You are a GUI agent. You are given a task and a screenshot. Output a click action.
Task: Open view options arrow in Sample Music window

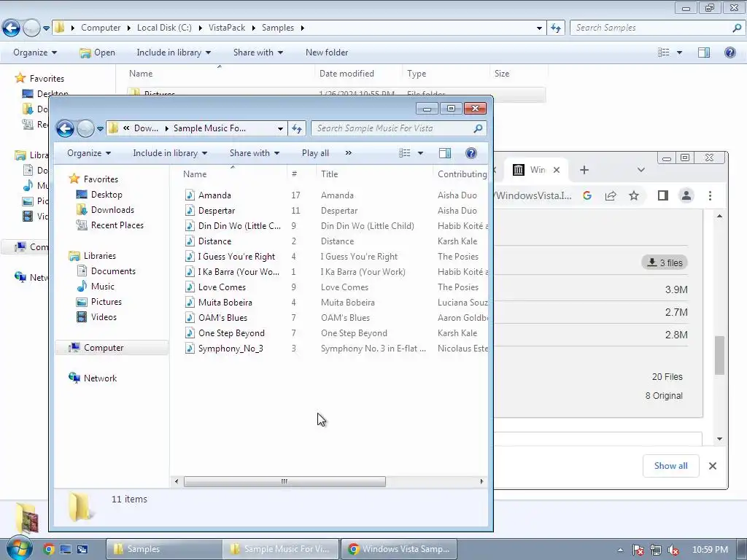pyautogui.click(x=420, y=153)
